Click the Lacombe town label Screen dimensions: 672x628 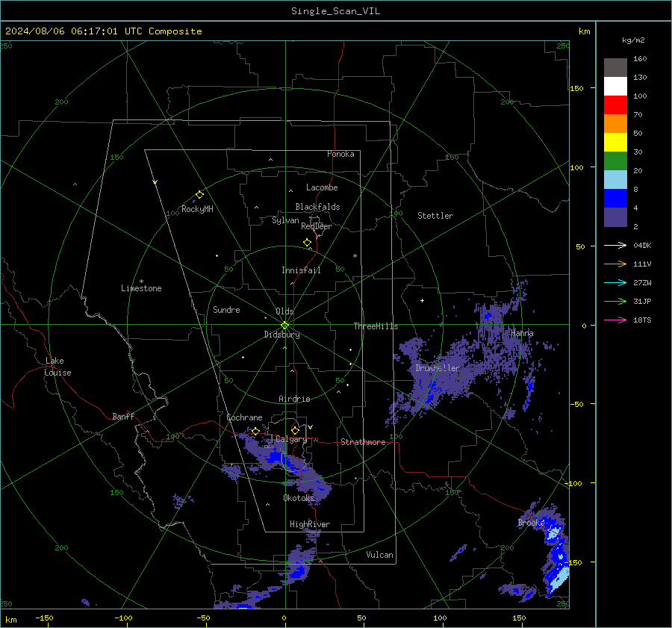click(x=322, y=187)
